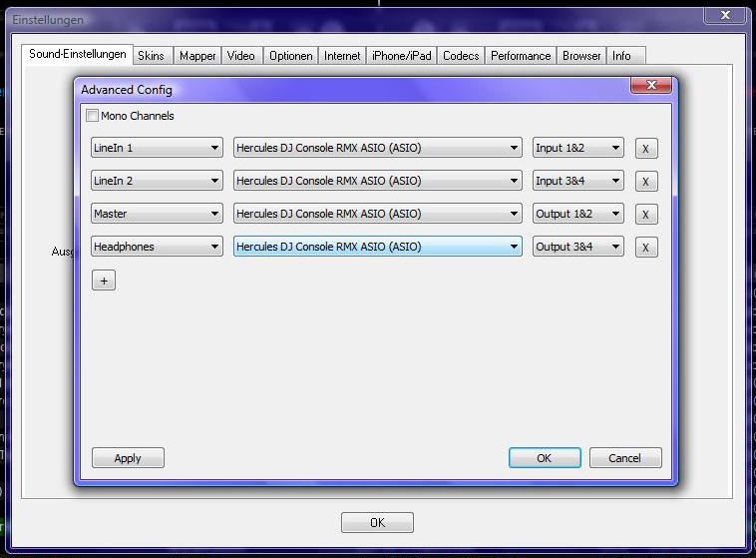Image resolution: width=756 pixels, height=558 pixels.
Task: Remove the LineIn 2 row with X
Action: (646, 182)
